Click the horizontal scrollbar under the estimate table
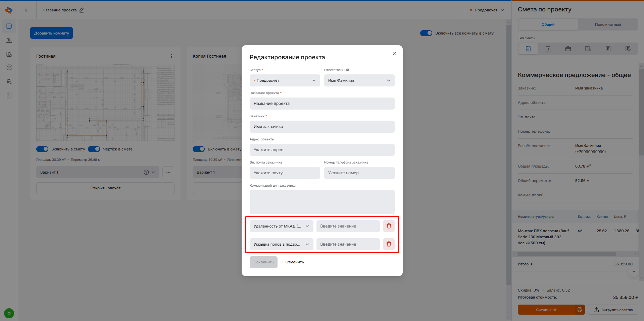 [566, 254]
